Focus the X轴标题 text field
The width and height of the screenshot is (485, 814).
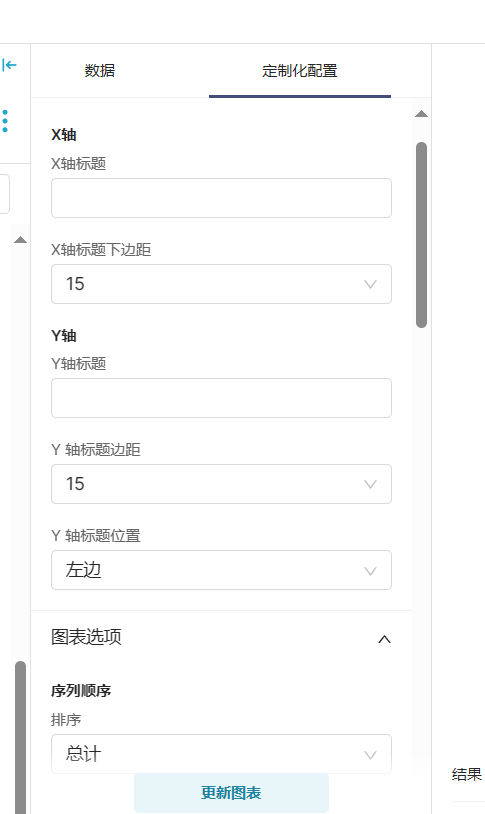(221, 198)
